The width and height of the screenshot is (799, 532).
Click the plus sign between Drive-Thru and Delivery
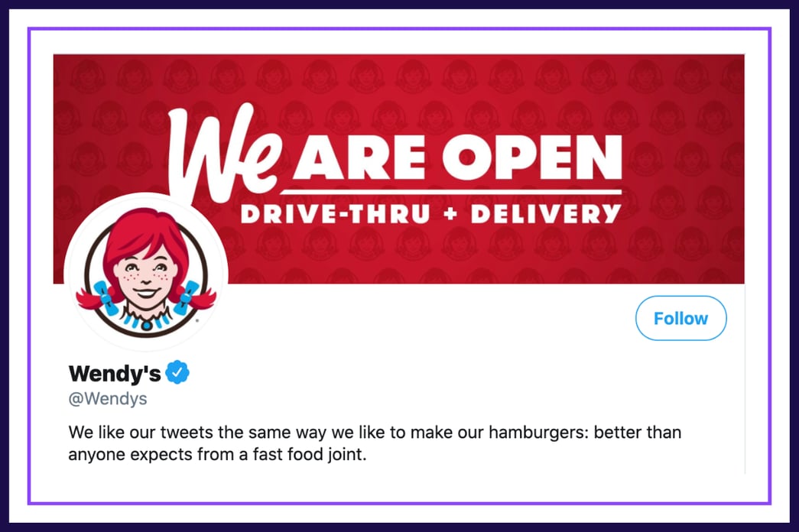click(x=450, y=215)
